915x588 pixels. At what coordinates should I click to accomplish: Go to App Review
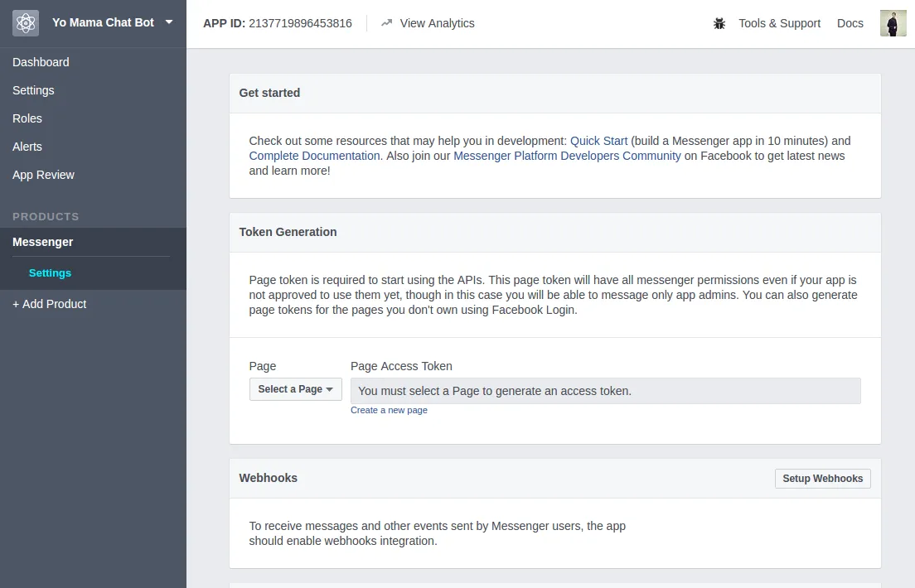point(43,175)
